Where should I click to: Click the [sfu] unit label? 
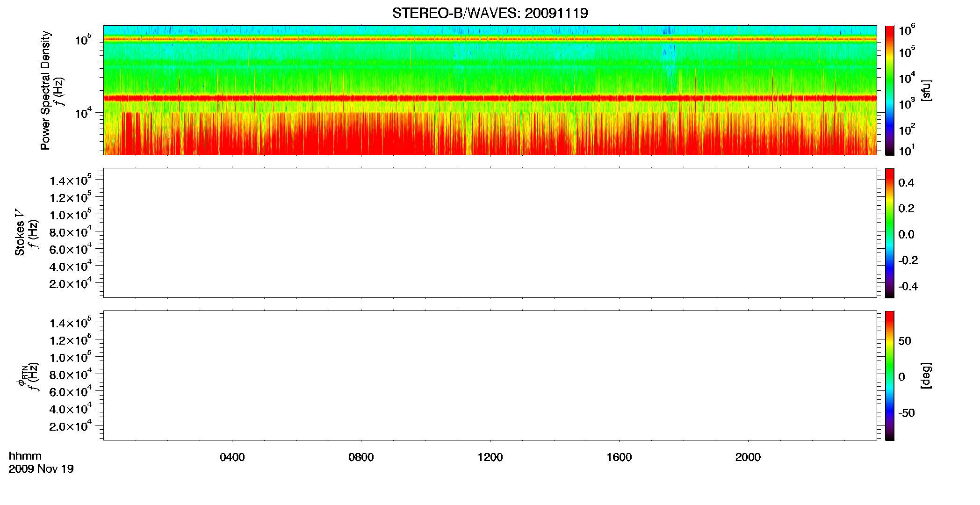(926, 90)
